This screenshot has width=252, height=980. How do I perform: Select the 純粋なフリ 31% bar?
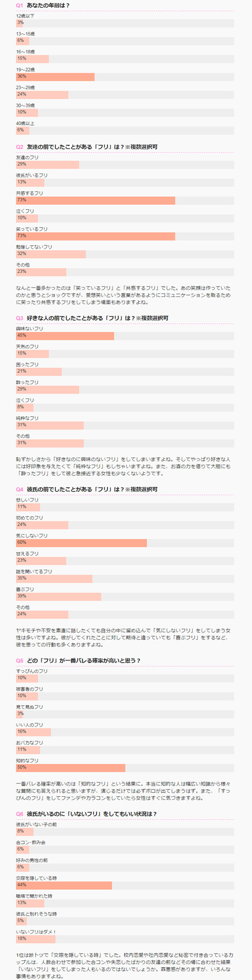pos(125,425)
